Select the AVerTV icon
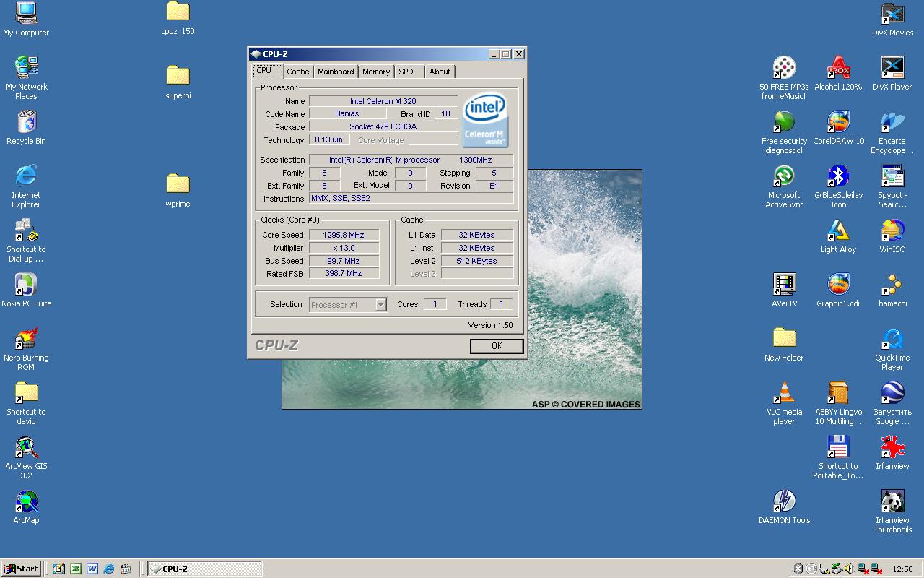The image size is (924, 578). 784,290
